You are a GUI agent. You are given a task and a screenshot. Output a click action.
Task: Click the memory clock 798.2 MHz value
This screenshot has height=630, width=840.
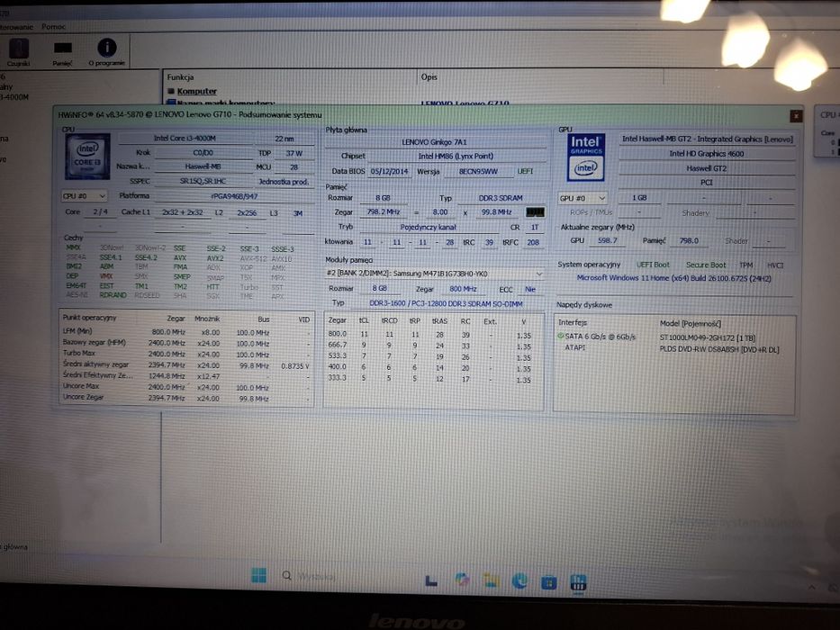384,212
